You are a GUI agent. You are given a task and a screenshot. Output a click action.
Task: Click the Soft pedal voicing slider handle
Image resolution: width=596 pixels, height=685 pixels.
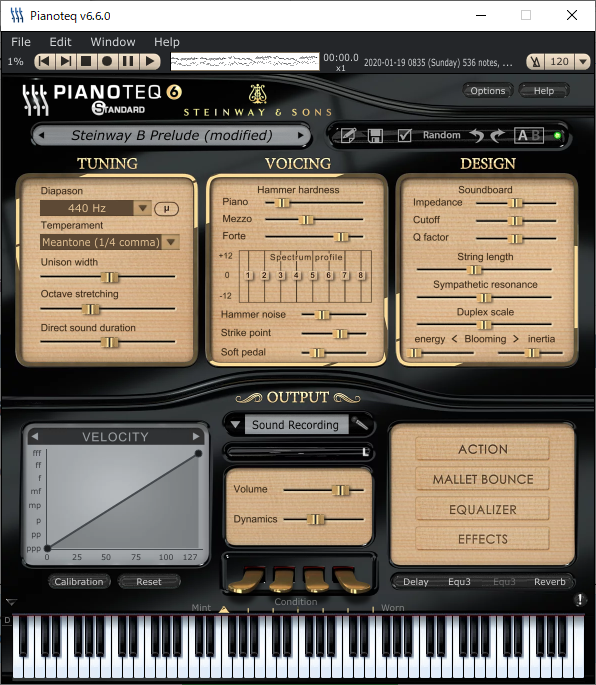[317, 353]
